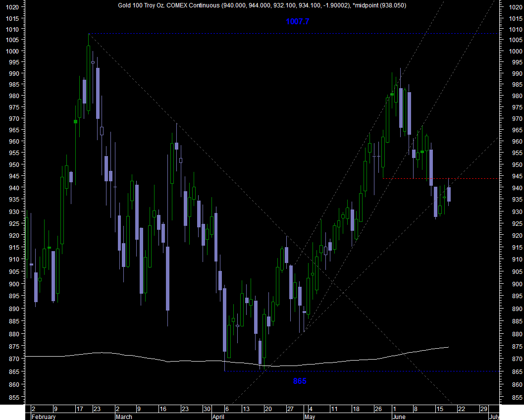Click the date label 13 in April

(x=246, y=409)
